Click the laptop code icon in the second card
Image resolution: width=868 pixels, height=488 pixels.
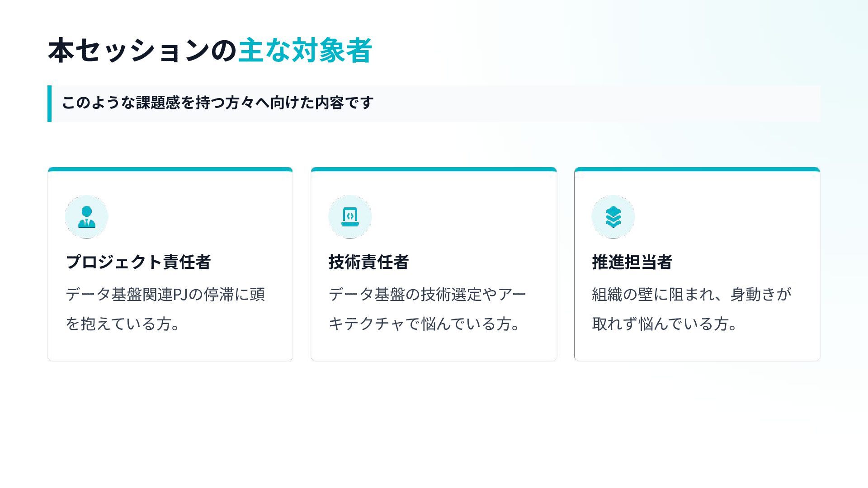[350, 217]
